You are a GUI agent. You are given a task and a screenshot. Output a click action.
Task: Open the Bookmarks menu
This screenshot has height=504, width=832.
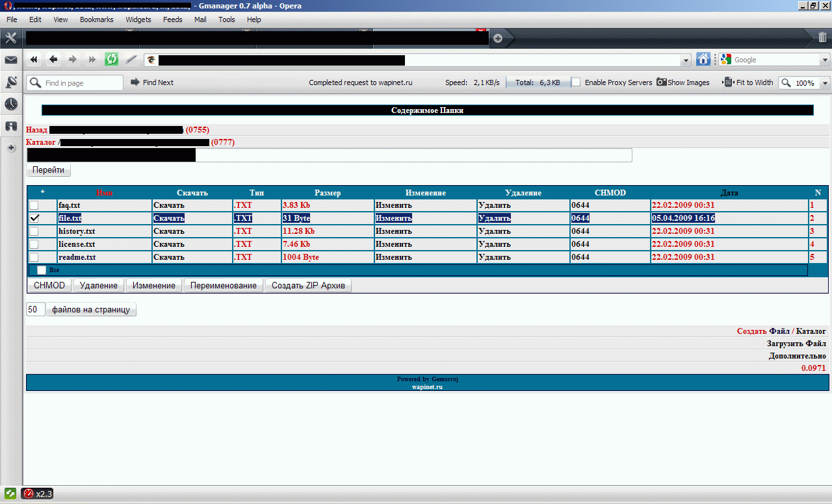(x=96, y=19)
